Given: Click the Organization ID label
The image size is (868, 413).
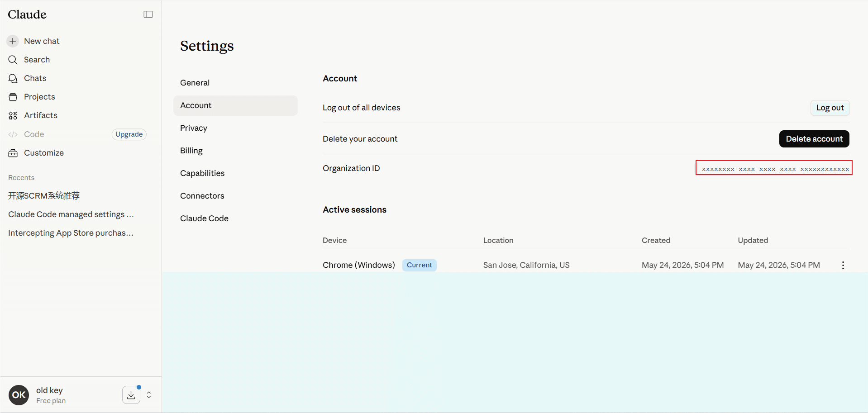Looking at the screenshot, I should tap(351, 168).
